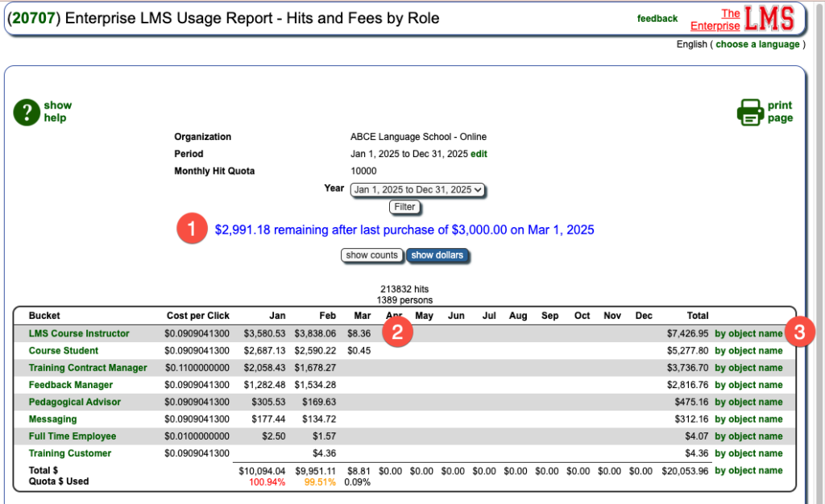Viewport: 825px width, 504px height.
Task: Select the $8.36 Mar cell
Action: [x=359, y=334]
